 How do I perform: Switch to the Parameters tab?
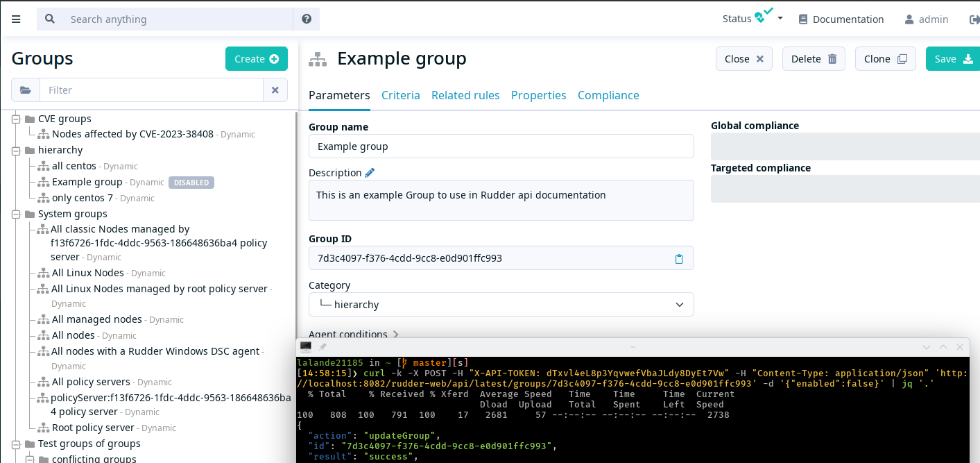pyautogui.click(x=339, y=95)
